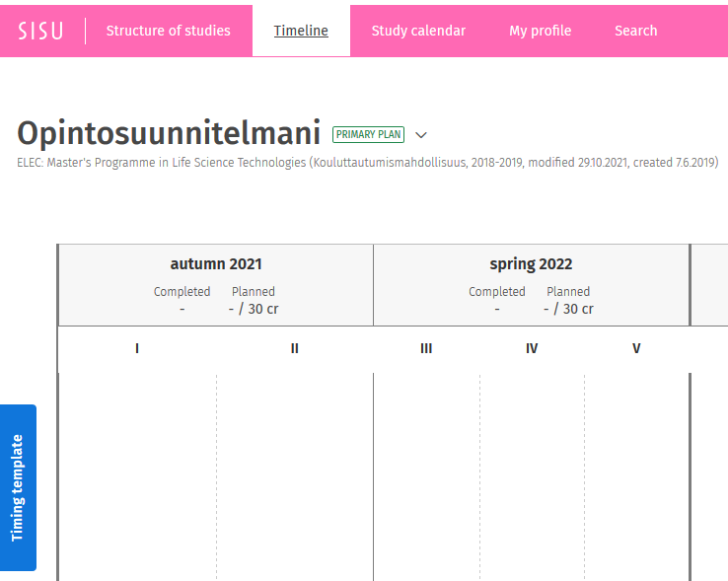Select the autumn 2021 term header
The image size is (728, 581).
point(216,264)
